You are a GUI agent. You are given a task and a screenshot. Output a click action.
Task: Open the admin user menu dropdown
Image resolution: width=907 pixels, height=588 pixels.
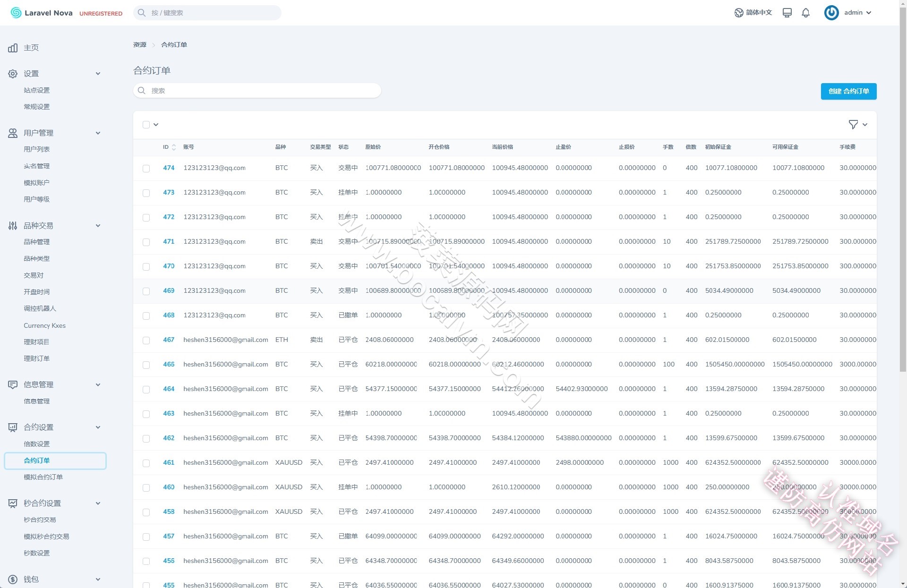pyautogui.click(x=858, y=13)
